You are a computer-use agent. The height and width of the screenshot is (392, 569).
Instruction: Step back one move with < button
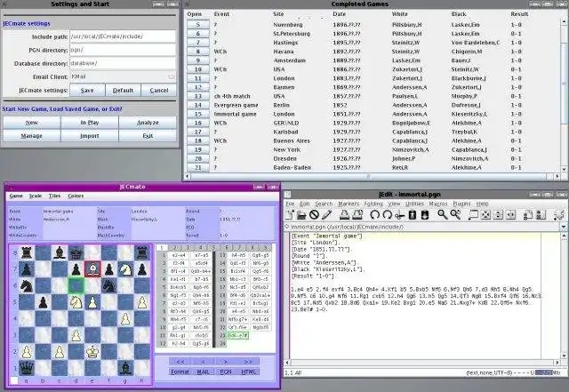tap(203, 362)
